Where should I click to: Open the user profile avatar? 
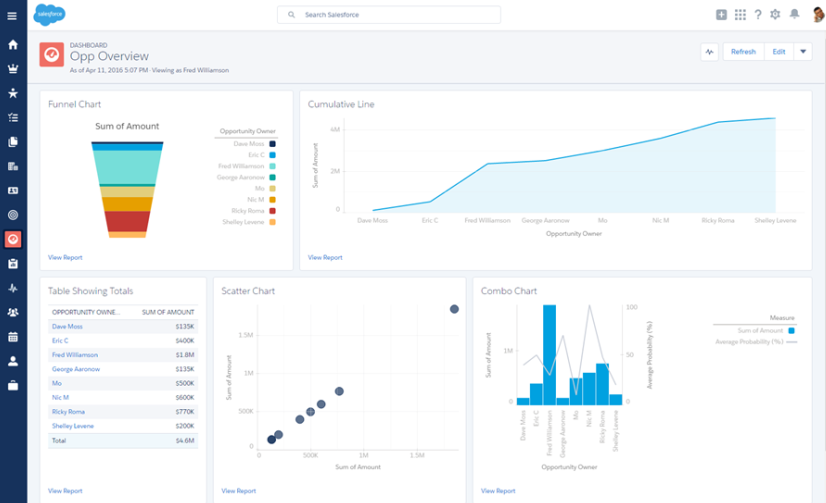click(818, 14)
